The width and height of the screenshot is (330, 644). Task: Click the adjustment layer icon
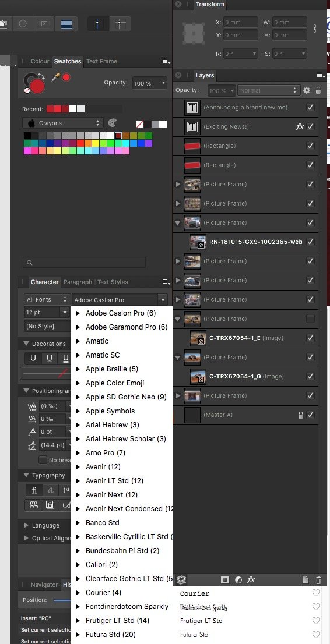tap(238, 580)
